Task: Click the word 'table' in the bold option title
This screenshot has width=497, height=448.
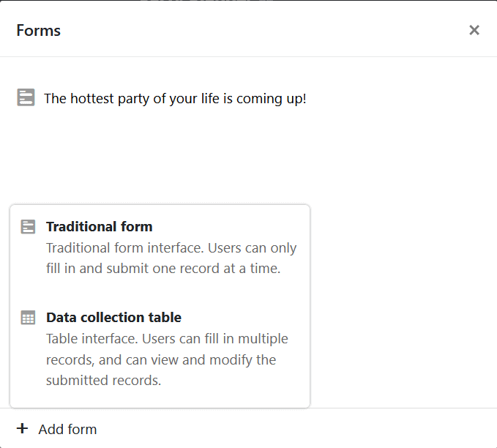Action: coord(165,318)
